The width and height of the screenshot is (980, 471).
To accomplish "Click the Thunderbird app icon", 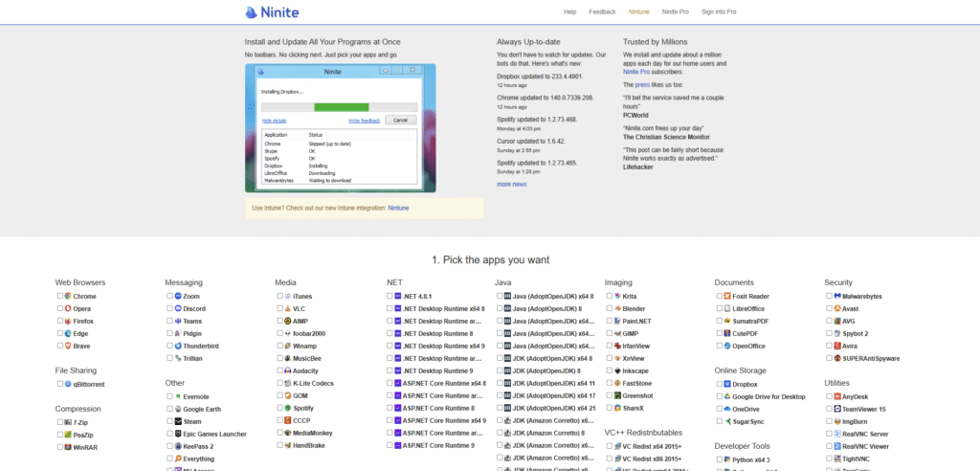I will [x=178, y=346].
